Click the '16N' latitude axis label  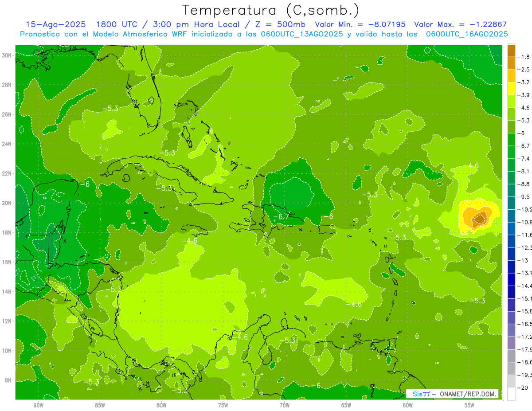pyautogui.click(x=8, y=262)
